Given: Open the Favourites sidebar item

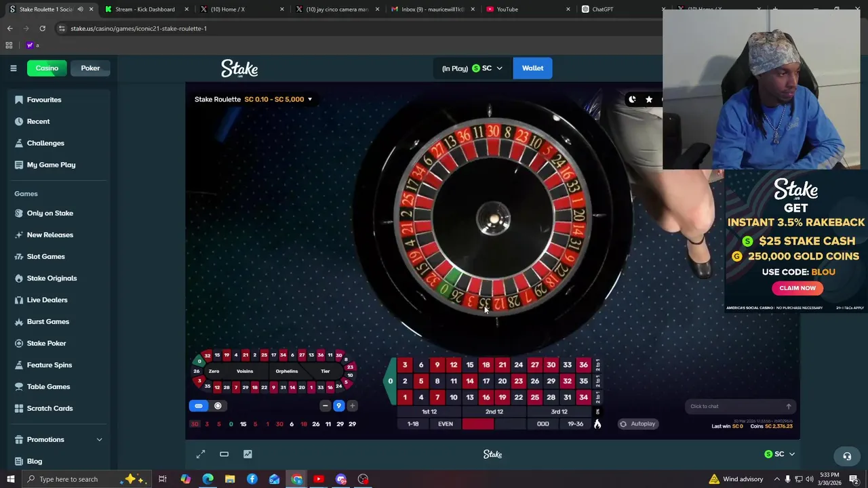Looking at the screenshot, I should 58,100.
